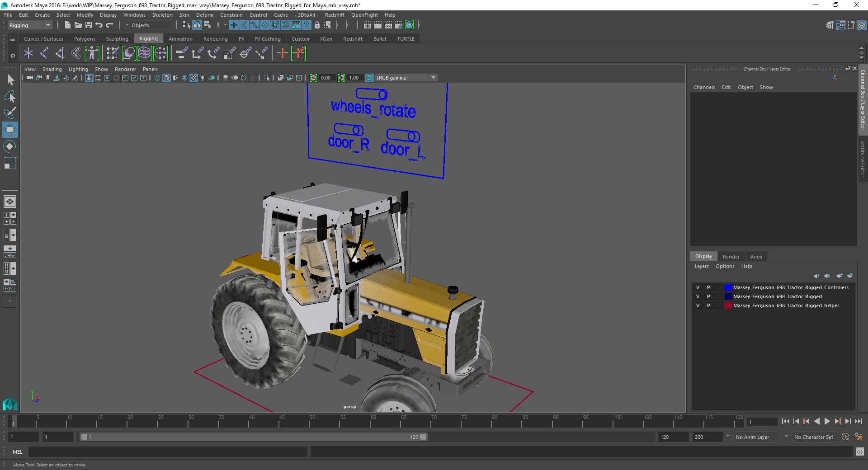Toggle textured display in viewport
This screenshot has width=868, height=470.
(x=193, y=78)
